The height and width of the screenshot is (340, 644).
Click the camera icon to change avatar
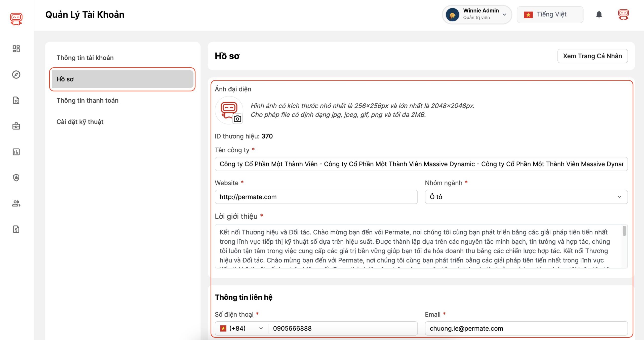point(237,119)
